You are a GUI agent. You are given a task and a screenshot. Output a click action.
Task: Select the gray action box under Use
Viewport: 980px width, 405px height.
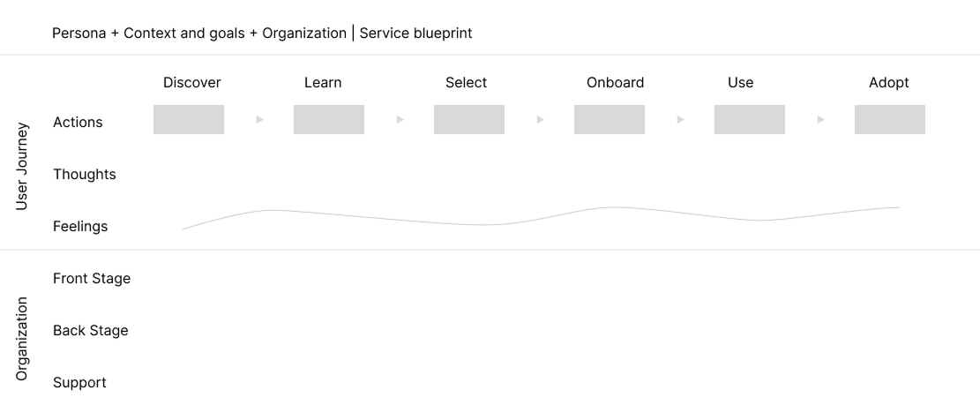click(x=750, y=119)
